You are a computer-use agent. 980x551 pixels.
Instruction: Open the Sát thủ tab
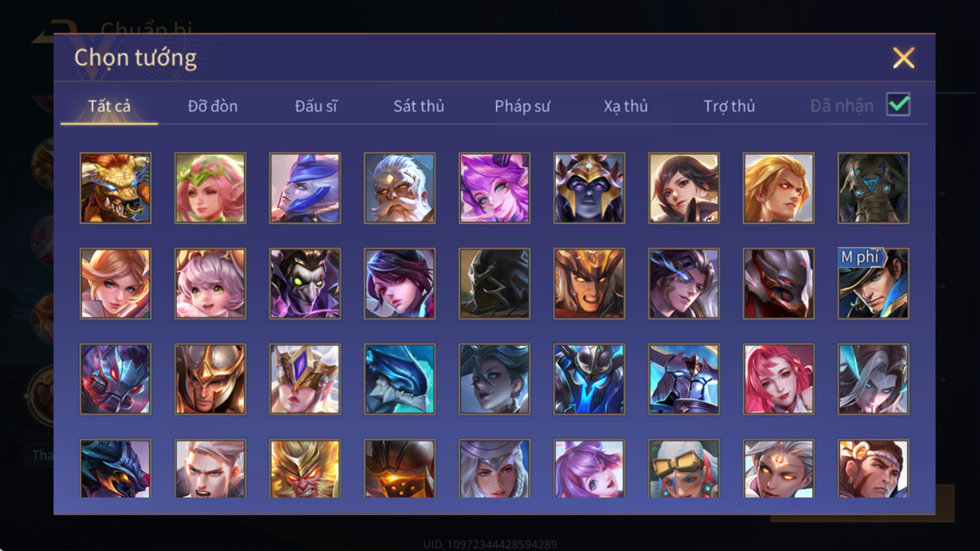click(x=419, y=106)
